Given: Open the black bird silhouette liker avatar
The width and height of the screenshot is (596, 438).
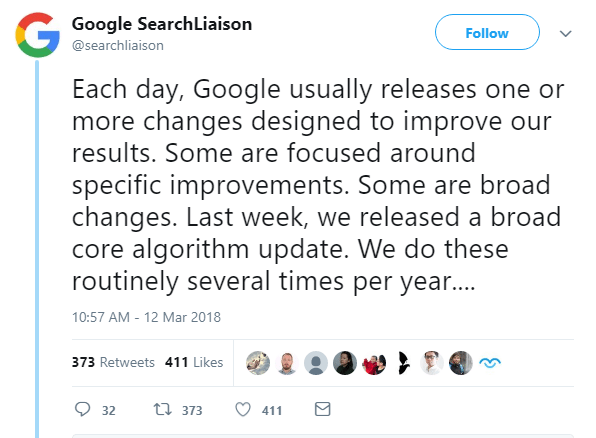Looking at the screenshot, I should pyautogui.click(x=403, y=363).
